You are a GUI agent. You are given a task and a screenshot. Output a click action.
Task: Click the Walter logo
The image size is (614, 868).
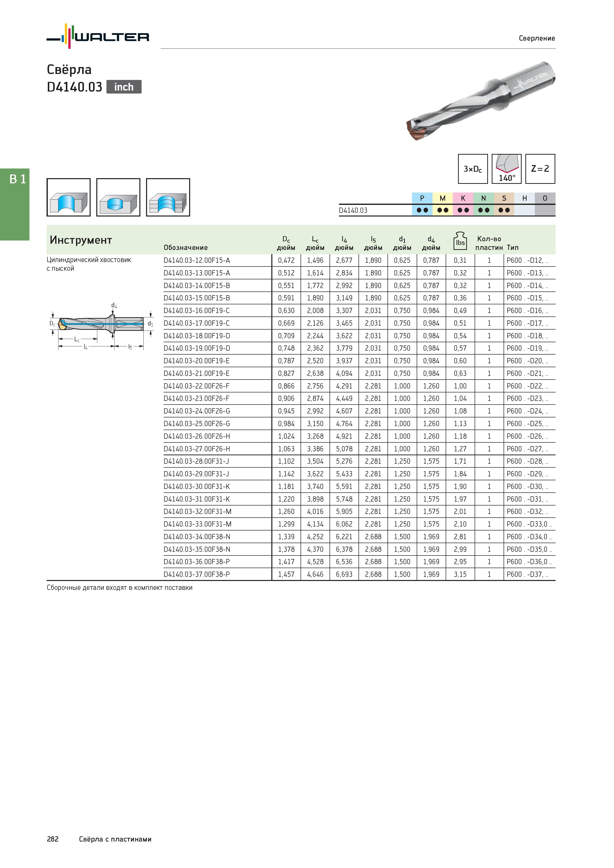pos(98,36)
